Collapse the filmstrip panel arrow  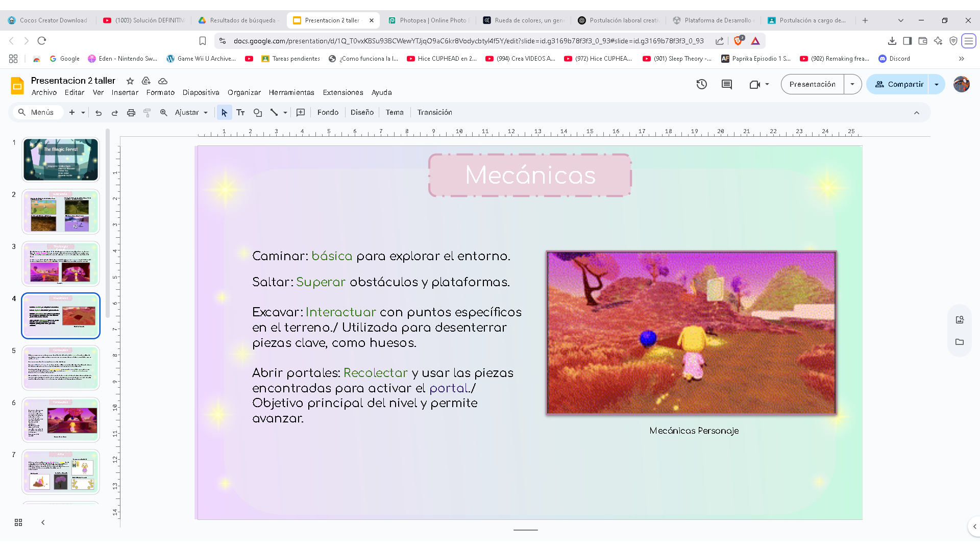tap(43, 522)
